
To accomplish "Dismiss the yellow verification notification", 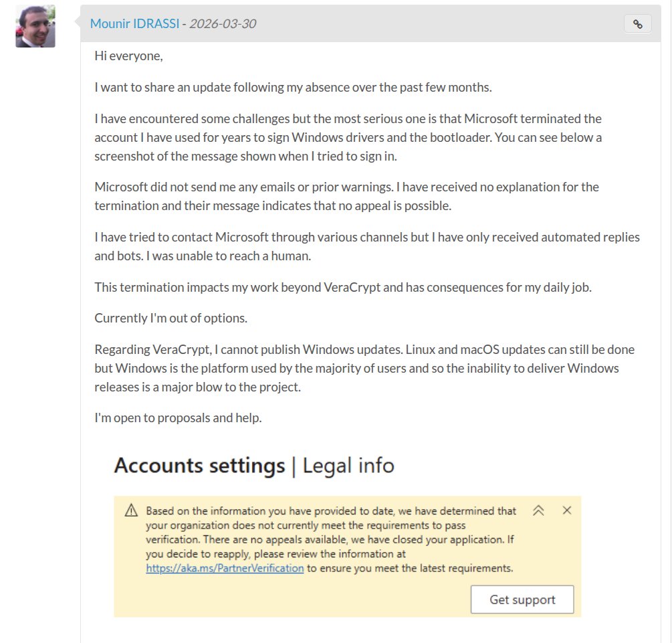I will (x=567, y=511).
